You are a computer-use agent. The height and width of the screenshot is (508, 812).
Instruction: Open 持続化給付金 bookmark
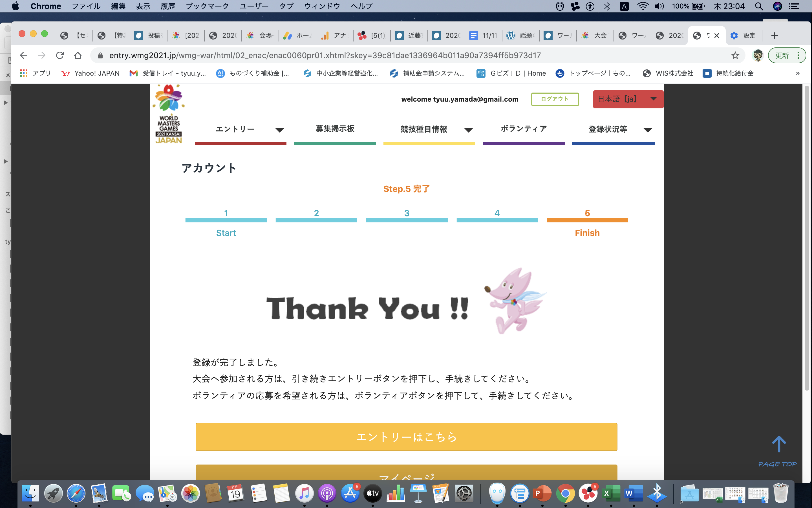(x=728, y=73)
